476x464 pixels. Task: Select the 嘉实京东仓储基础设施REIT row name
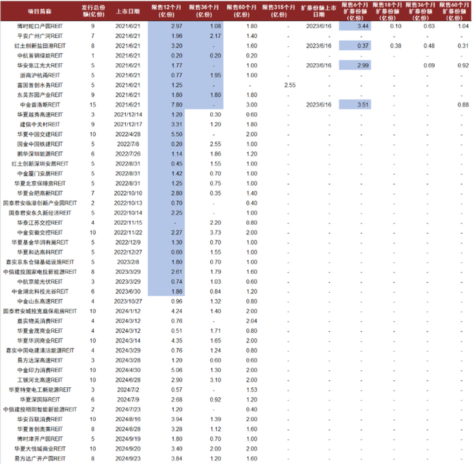[39, 262]
